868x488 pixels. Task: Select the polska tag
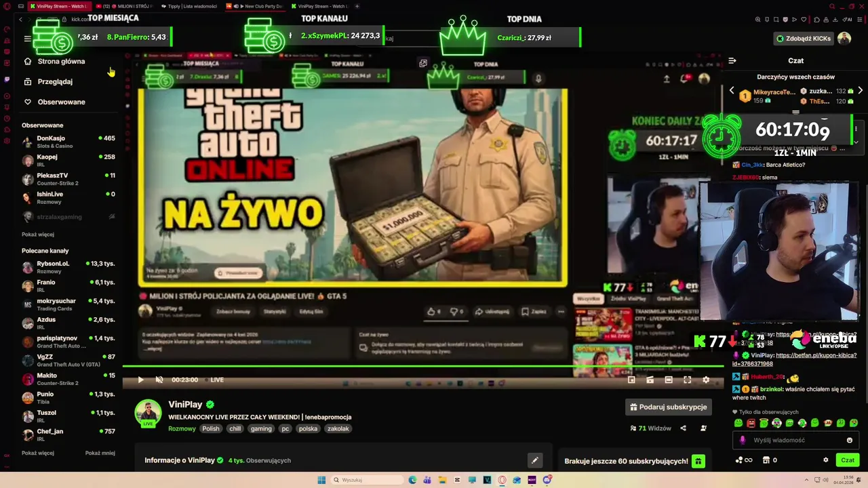click(x=308, y=428)
